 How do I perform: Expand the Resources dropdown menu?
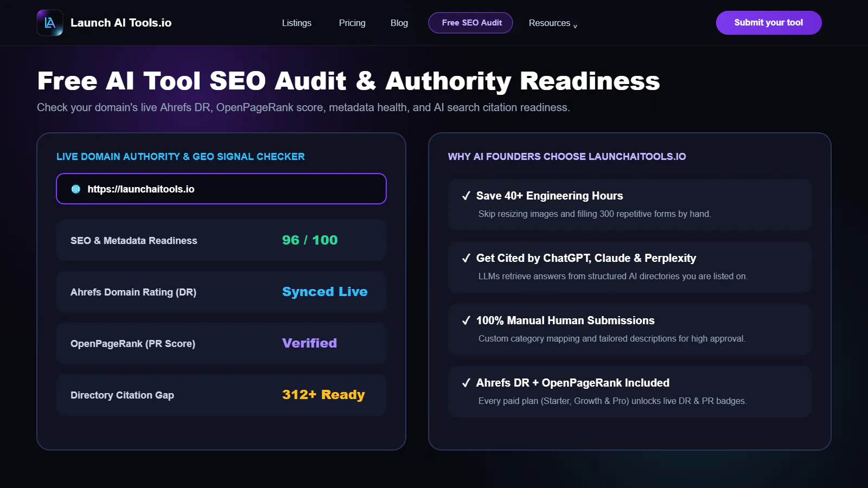(553, 23)
